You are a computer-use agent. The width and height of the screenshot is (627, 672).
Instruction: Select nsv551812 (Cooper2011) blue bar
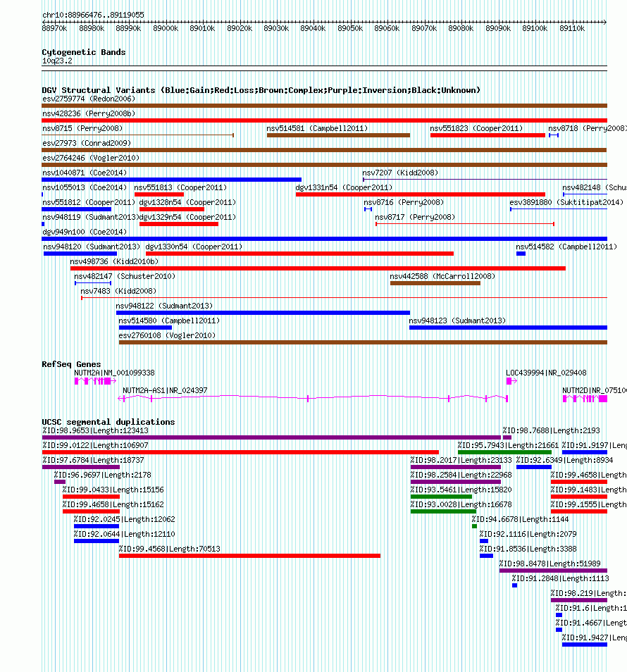tap(76, 209)
